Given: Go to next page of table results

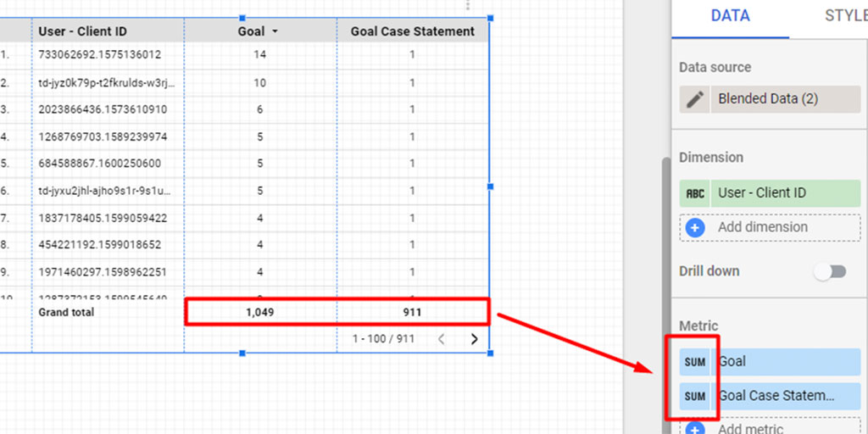Looking at the screenshot, I should pyautogui.click(x=474, y=339).
